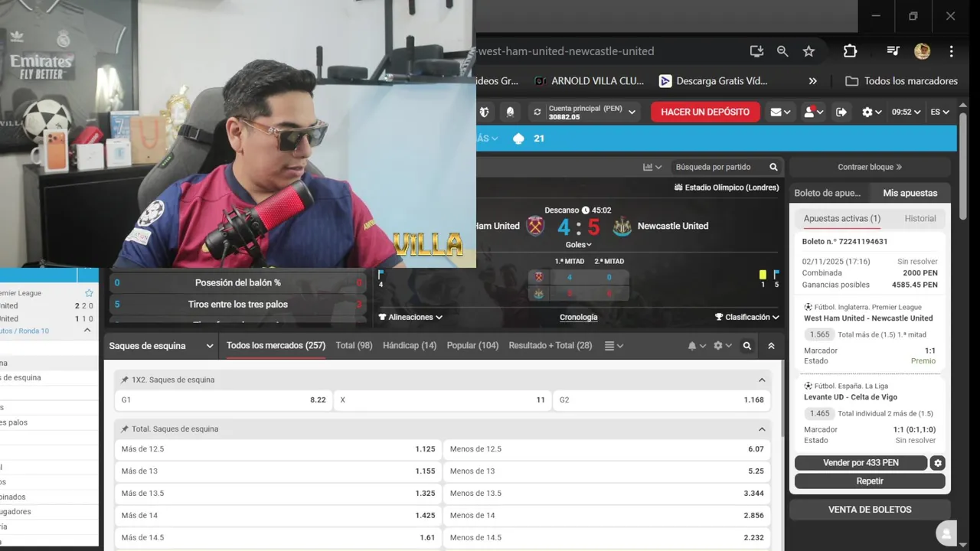Image resolution: width=980 pixels, height=551 pixels.
Task: Open the Chrome extensions puzzle icon
Action: click(x=850, y=51)
